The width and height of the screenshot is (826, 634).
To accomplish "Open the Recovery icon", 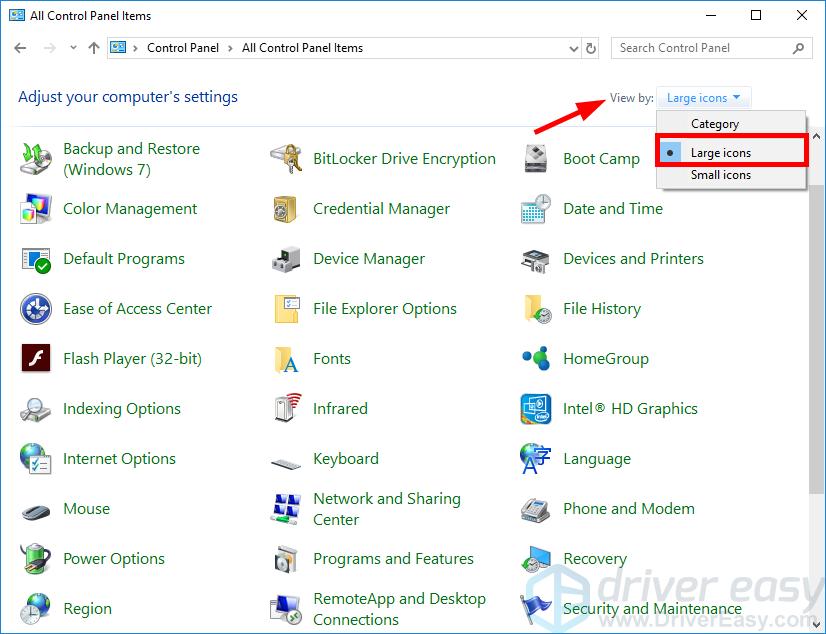I will pos(536,559).
